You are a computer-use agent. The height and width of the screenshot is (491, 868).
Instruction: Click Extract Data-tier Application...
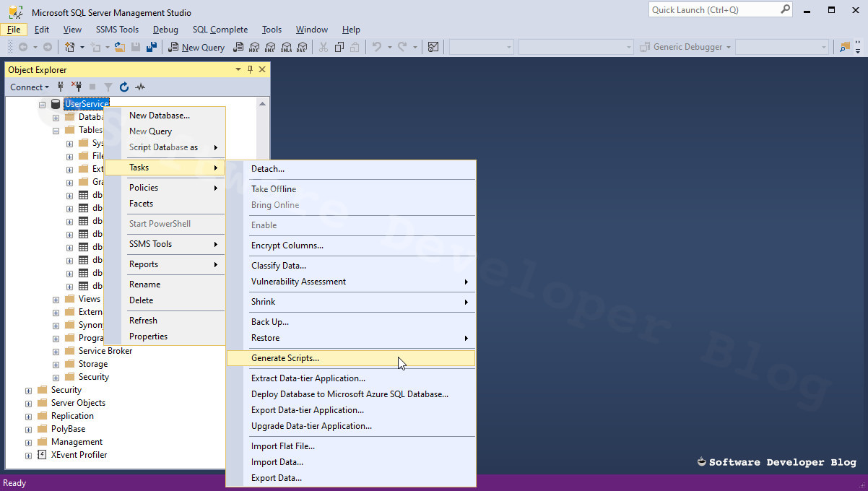351,378
